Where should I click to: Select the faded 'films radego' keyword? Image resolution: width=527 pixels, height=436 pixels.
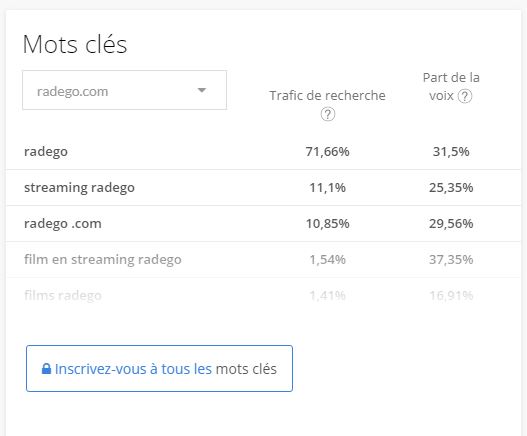coord(63,295)
